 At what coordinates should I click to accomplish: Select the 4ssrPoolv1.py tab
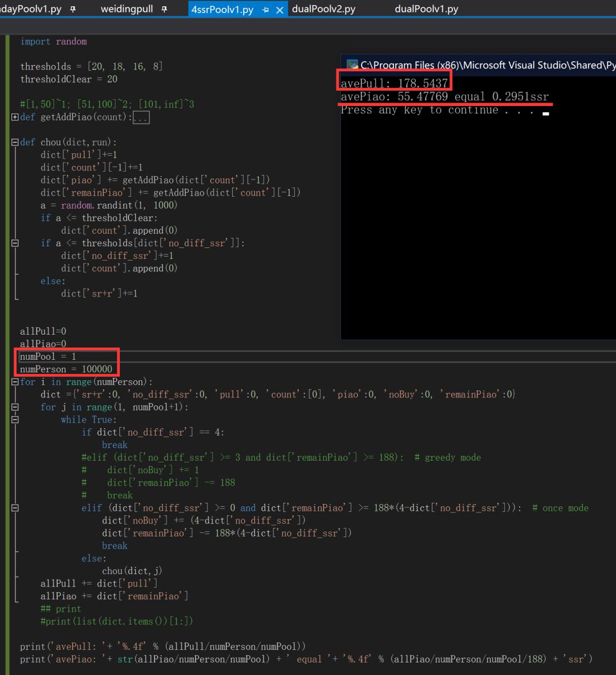click(x=222, y=10)
